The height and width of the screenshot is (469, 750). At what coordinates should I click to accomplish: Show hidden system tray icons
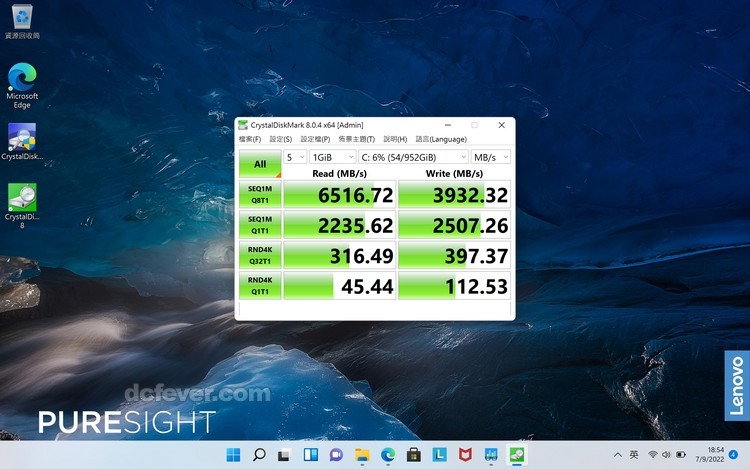618,455
